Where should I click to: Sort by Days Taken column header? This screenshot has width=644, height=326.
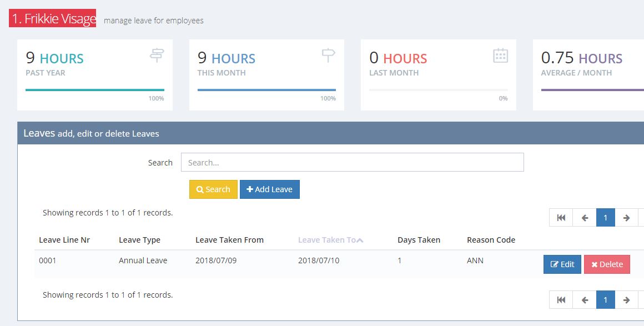click(x=419, y=240)
